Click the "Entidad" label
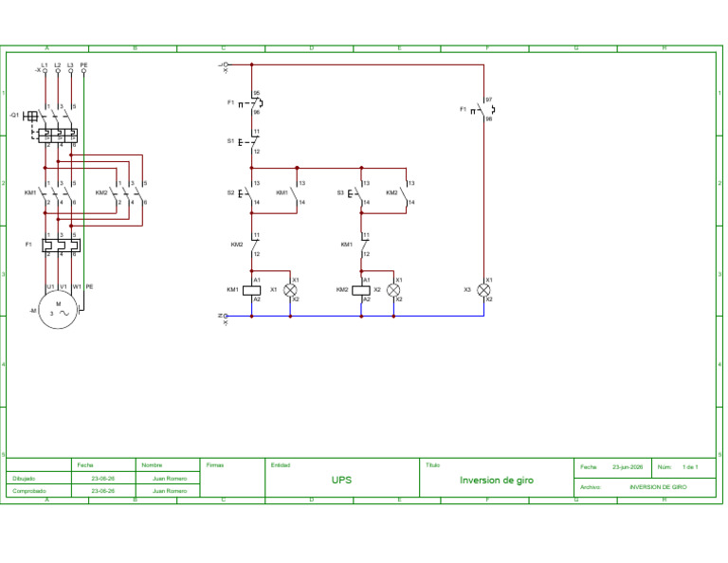Viewport: 728px width, 563px height. (281, 465)
